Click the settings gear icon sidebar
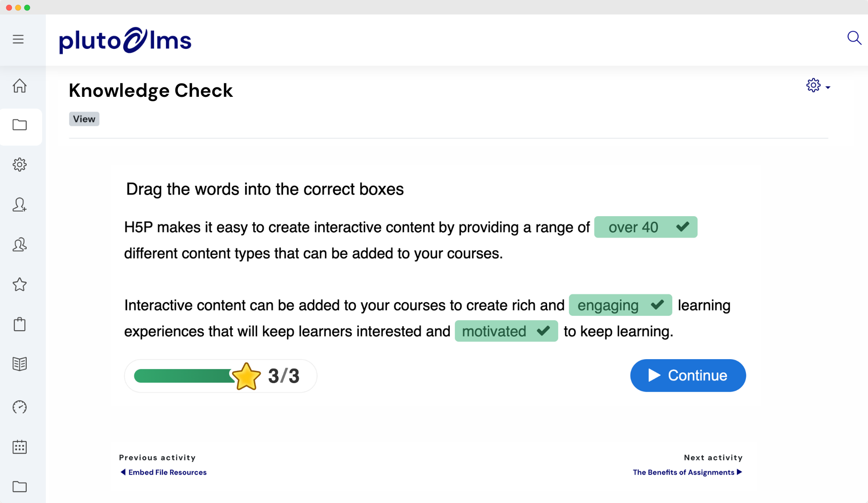868x503 pixels. (x=20, y=165)
